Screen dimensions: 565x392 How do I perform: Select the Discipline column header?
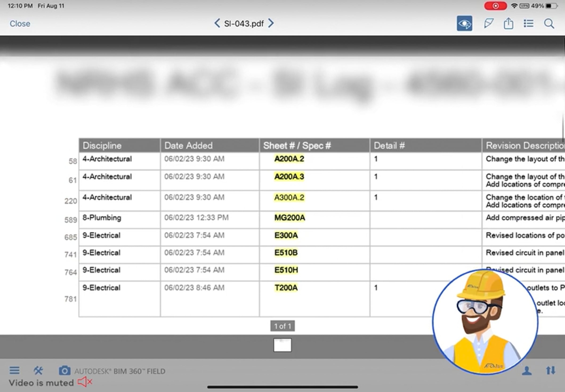tap(119, 145)
